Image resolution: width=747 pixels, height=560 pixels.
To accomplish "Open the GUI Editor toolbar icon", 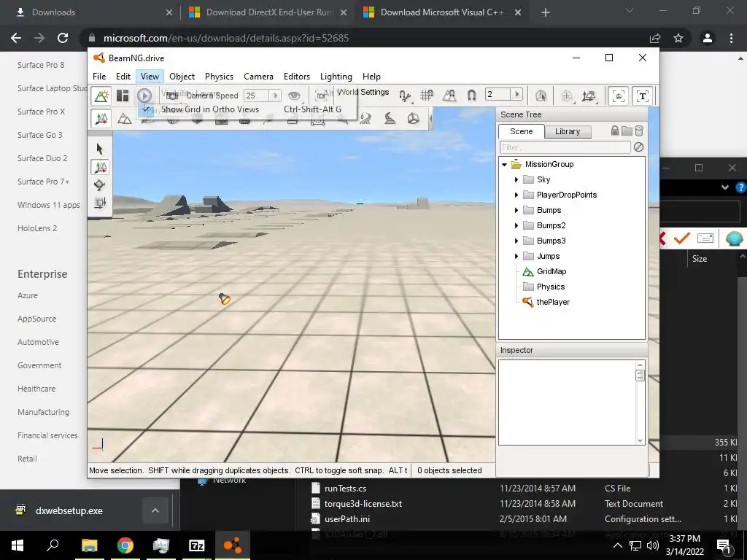I will tap(123, 96).
